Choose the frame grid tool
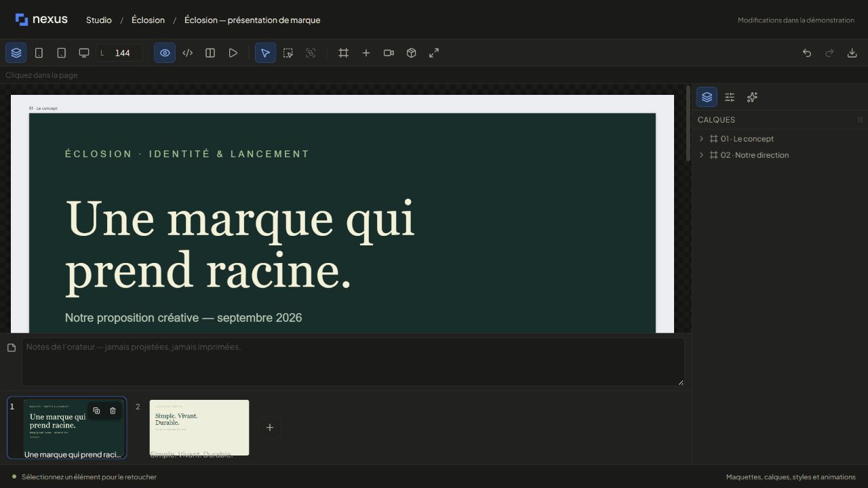 point(344,53)
